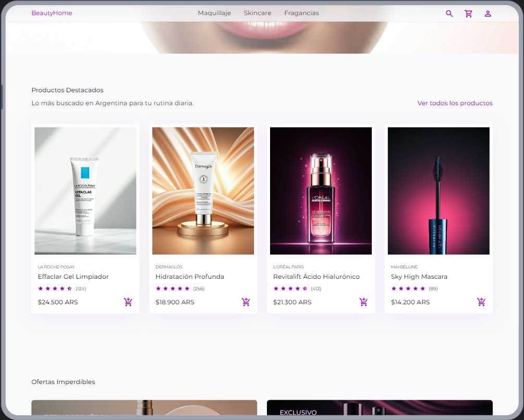The height and width of the screenshot is (420, 524).
Task: Click the star rating of Effaclar Gel Limpiador
Action: tap(55, 289)
